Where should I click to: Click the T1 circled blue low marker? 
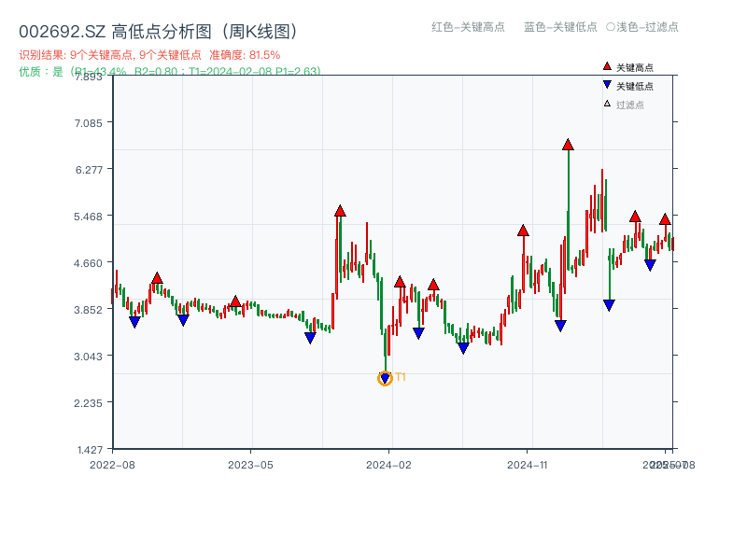(385, 379)
